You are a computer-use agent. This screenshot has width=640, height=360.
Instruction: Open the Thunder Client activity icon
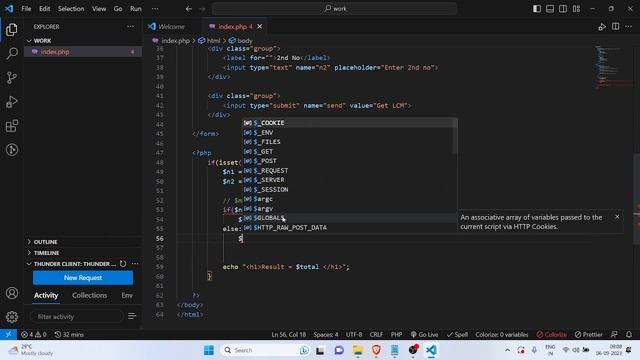point(12,150)
